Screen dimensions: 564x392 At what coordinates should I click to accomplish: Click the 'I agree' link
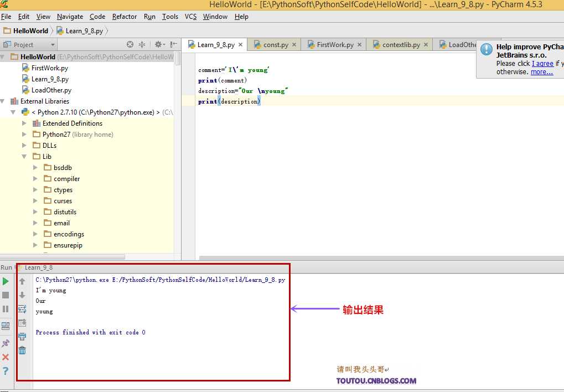tap(542, 63)
